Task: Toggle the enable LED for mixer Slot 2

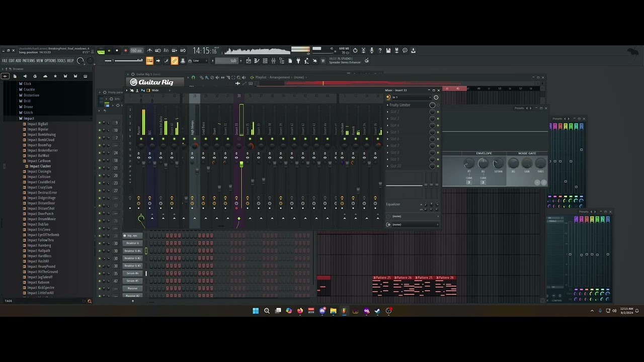Action: 438,112
